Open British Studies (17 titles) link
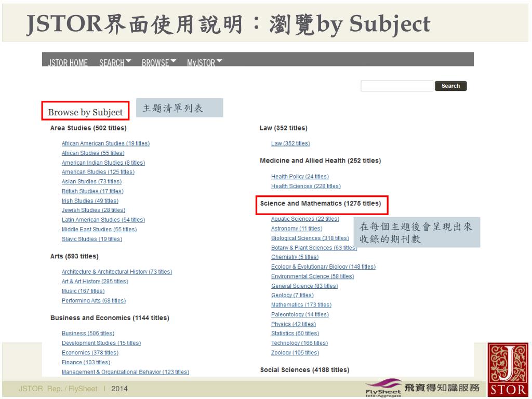 92,191
